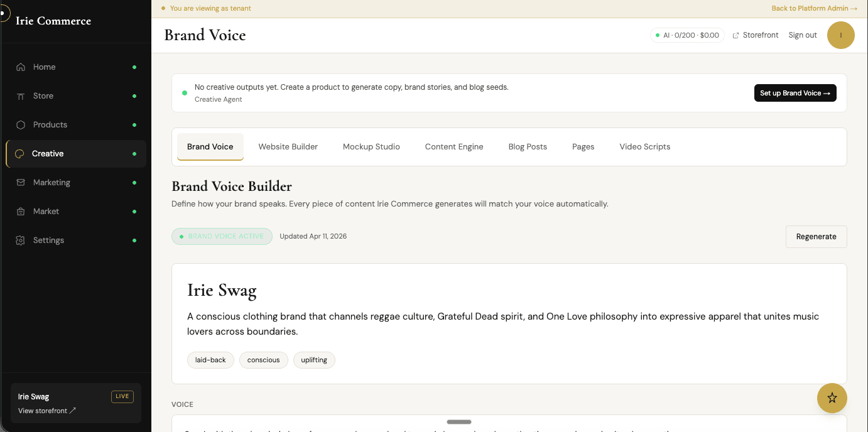Open the Video Scripts tab

point(645,147)
